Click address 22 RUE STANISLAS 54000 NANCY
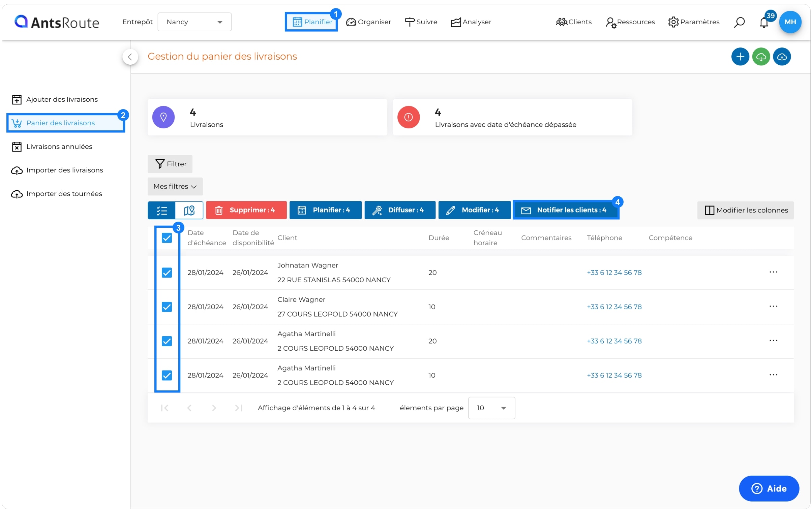 coord(334,280)
